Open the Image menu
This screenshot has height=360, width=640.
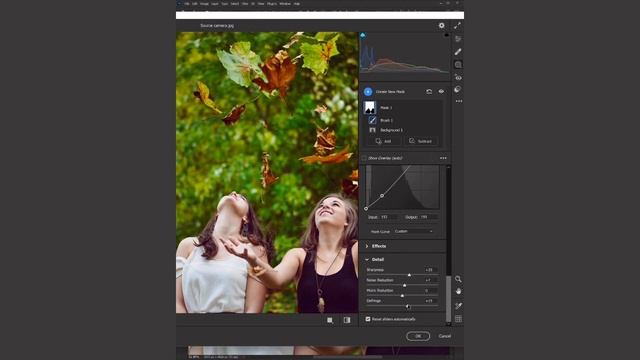(x=204, y=4)
